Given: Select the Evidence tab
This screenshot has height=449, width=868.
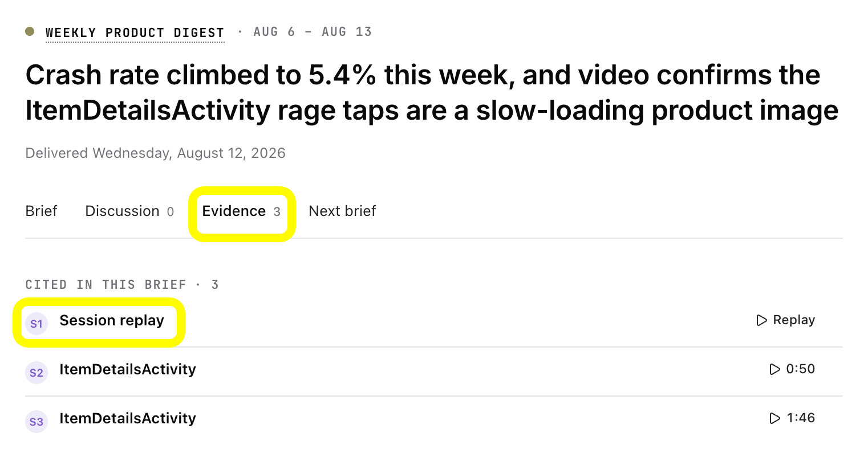Looking at the screenshot, I should (242, 211).
